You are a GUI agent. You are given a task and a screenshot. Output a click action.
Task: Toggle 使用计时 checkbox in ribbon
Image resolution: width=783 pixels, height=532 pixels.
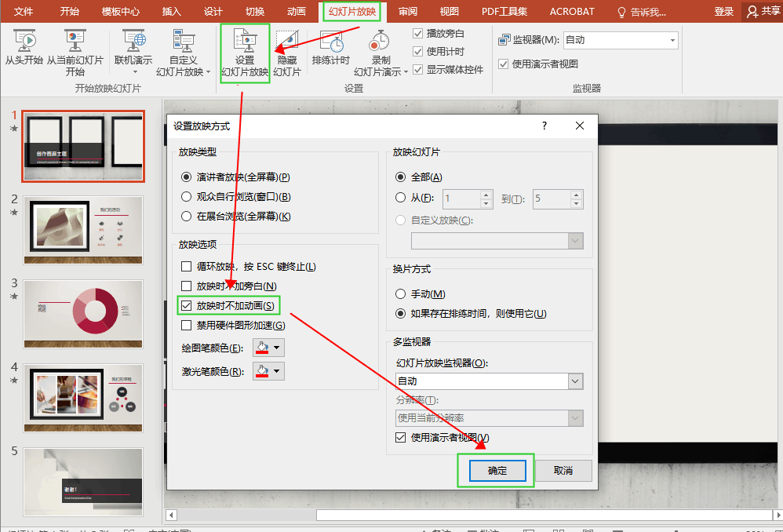pyautogui.click(x=418, y=52)
